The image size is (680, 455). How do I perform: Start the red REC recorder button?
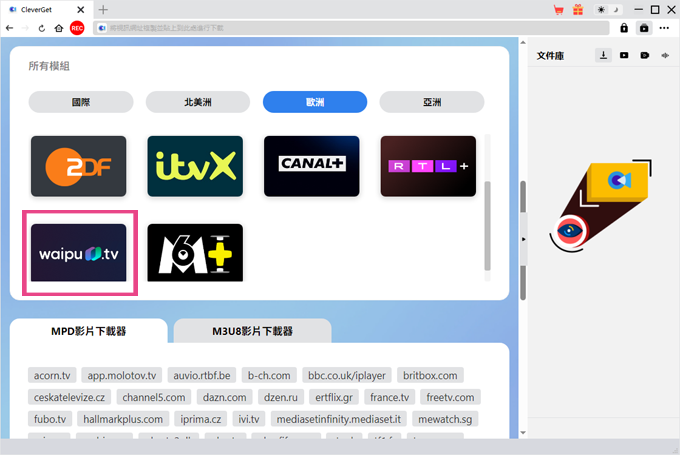pos(77,28)
